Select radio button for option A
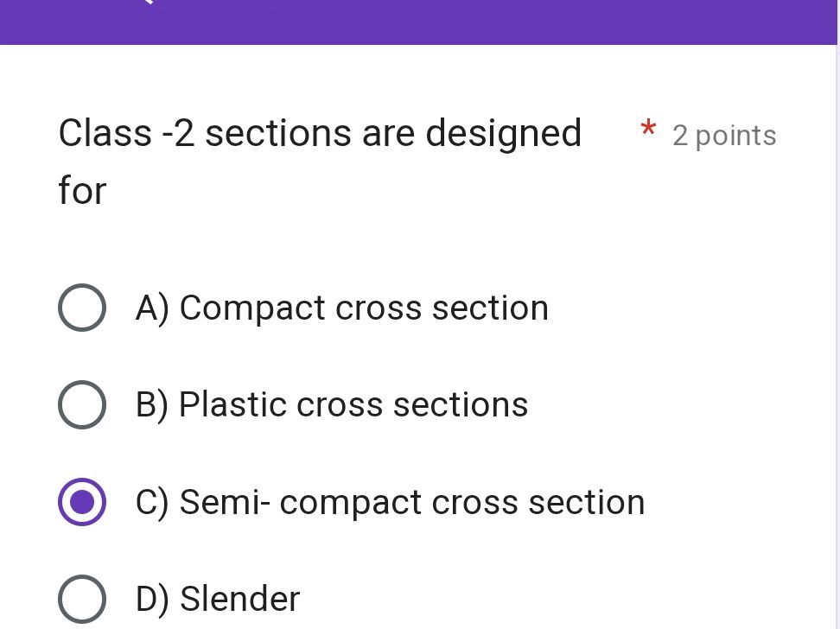Image resolution: width=840 pixels, height=629 pixels. (82, 308)
